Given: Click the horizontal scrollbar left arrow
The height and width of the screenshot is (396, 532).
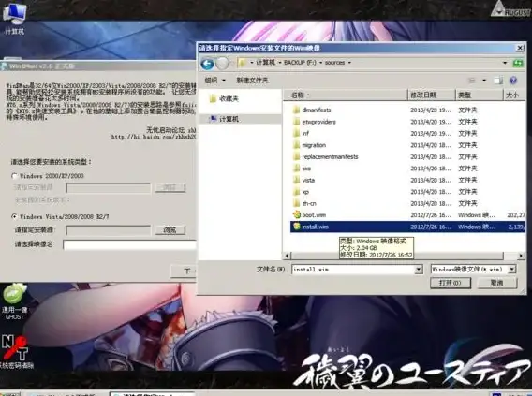Looking at the screenshot, I should [287, 256].
